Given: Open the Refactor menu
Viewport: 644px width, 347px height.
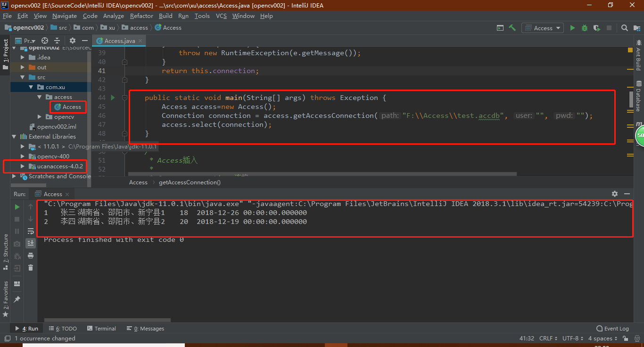Looking at the screenshot, I should tap(141, 16).
